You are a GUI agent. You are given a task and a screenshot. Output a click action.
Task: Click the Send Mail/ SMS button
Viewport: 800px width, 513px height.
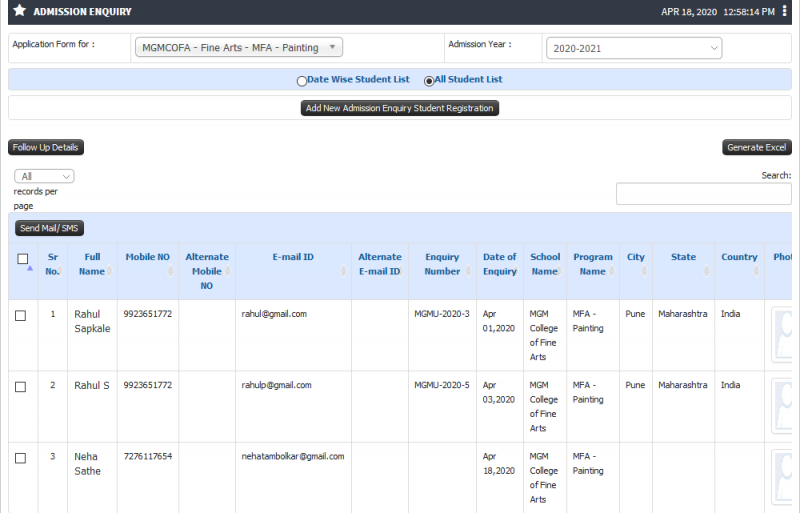coord(49,228)
